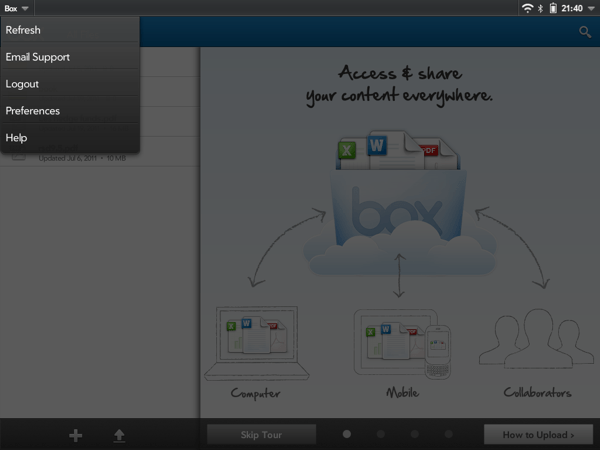The width and height of the screenshot is (600, 450).
Task: Select Help menu item
Action: [x=70, y=137]
